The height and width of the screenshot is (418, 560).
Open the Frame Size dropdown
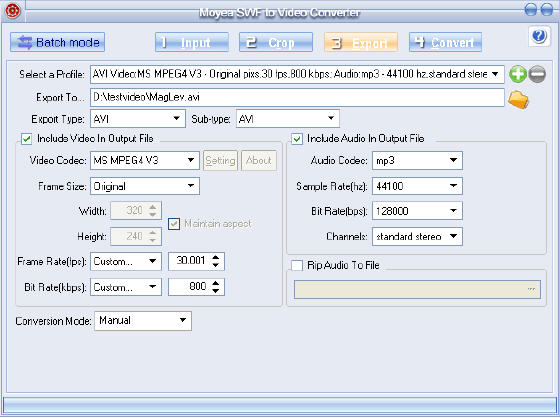[x=145, y=186]
